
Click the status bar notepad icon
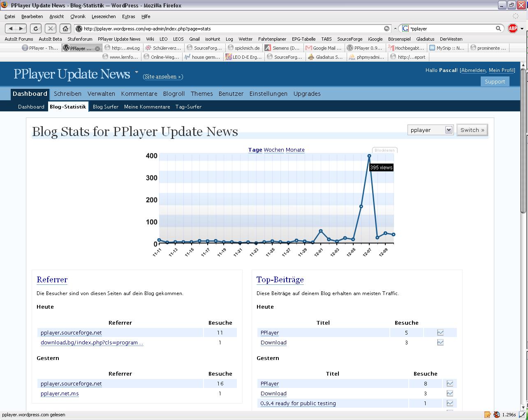click(x=487, y=415)
